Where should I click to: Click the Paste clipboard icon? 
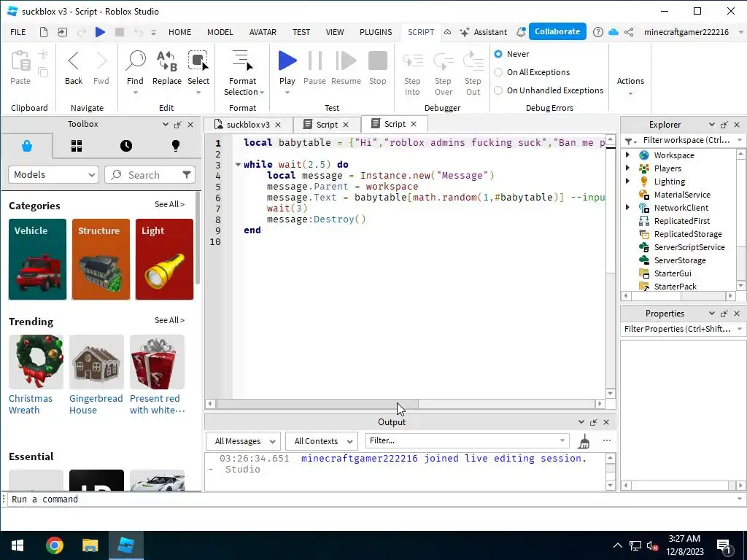(x=20, y=61)
